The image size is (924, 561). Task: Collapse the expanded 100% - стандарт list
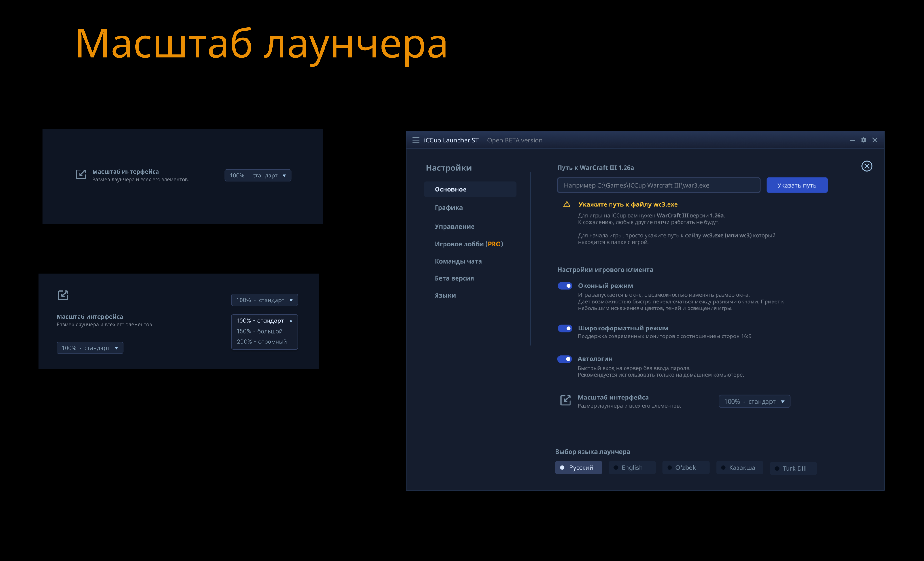291,321
